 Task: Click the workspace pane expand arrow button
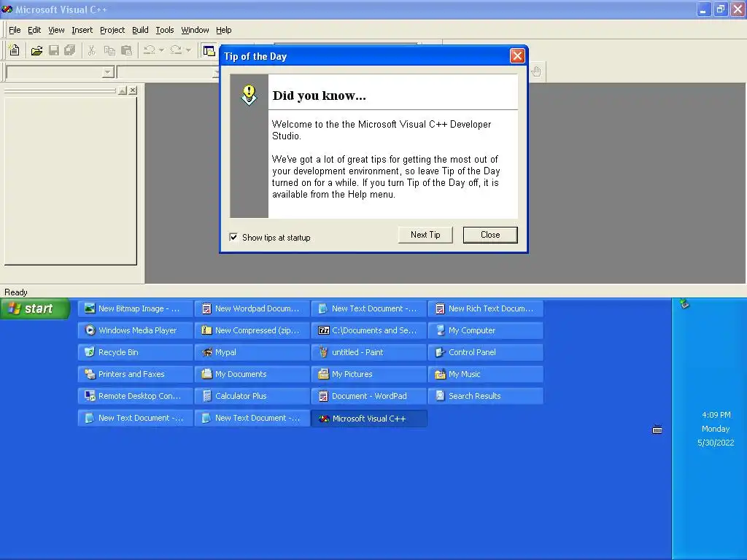(123, 90)
